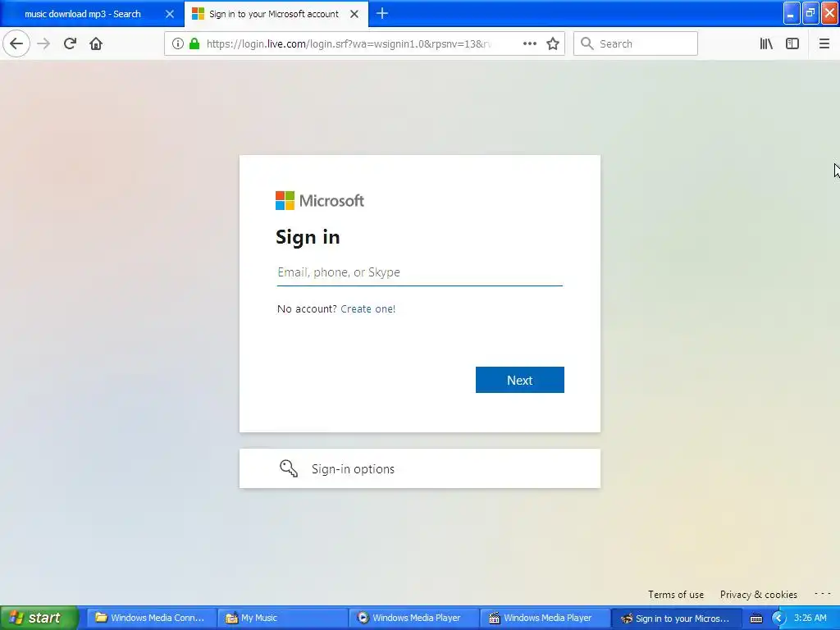Close the music download mp3 tab
The height and width of the screenshot is (630, 840).
point(169,14)
